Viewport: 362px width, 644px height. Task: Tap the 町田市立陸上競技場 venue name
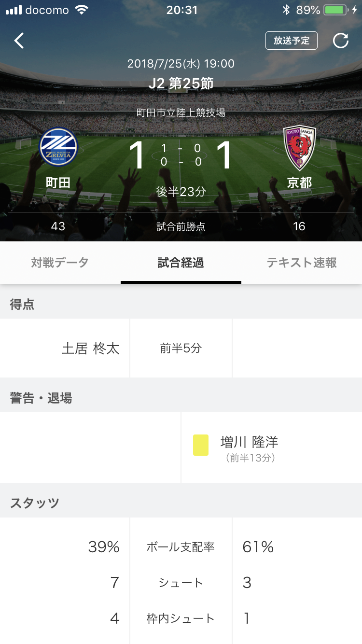(x=181, y=113)
